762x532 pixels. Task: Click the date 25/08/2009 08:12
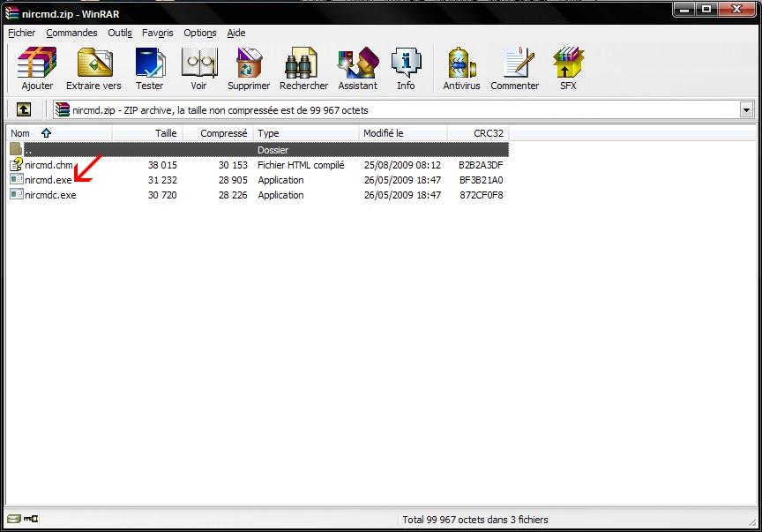pyautogui.click(x=402, y=165)
